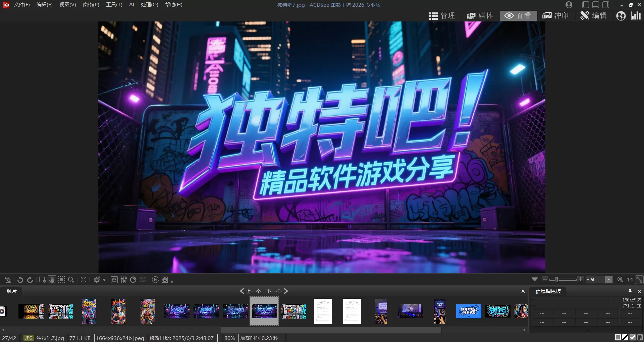Select the blue 独特吧精品 thumbnail
Viewport: 644px width, 342px height.
(469, 311)
